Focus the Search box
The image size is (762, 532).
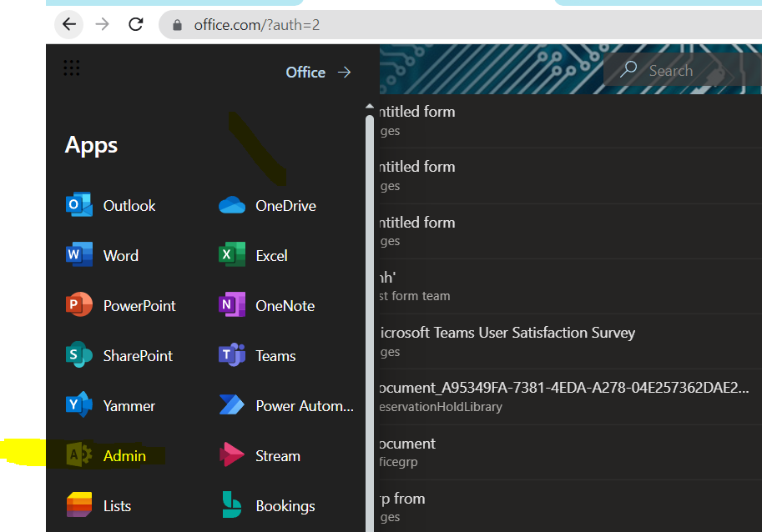pyautogui.click(x=683, y=70)
